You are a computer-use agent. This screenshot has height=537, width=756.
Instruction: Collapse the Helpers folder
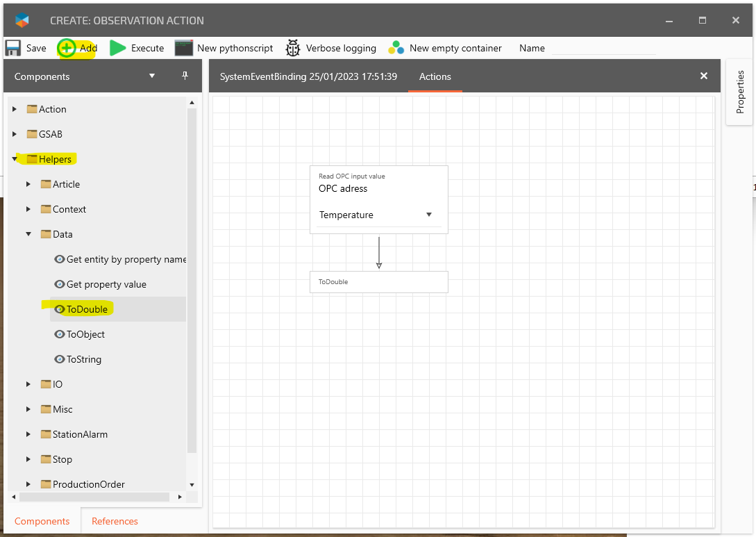point(15,159)
